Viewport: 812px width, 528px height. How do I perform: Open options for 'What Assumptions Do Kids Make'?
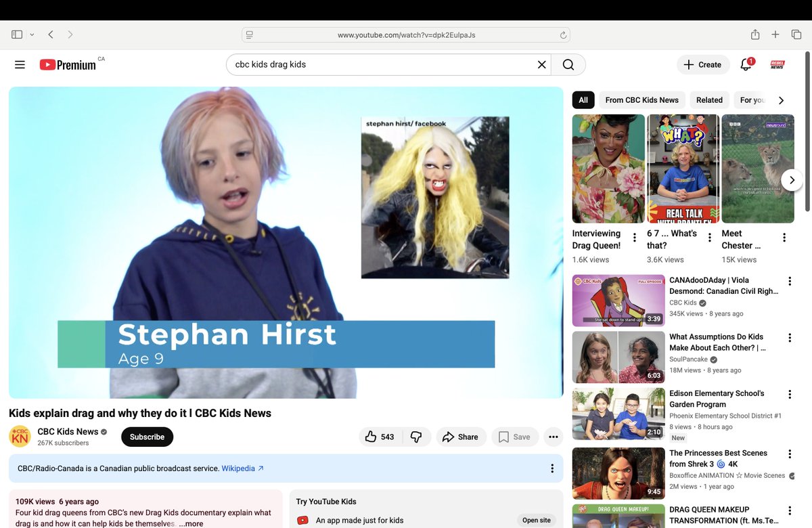790,338
